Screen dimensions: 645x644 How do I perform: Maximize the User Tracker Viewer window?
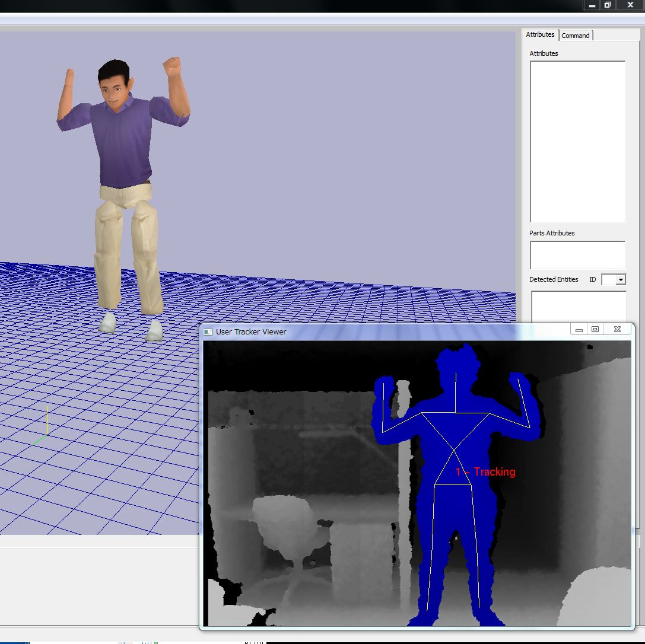[595, 330]
